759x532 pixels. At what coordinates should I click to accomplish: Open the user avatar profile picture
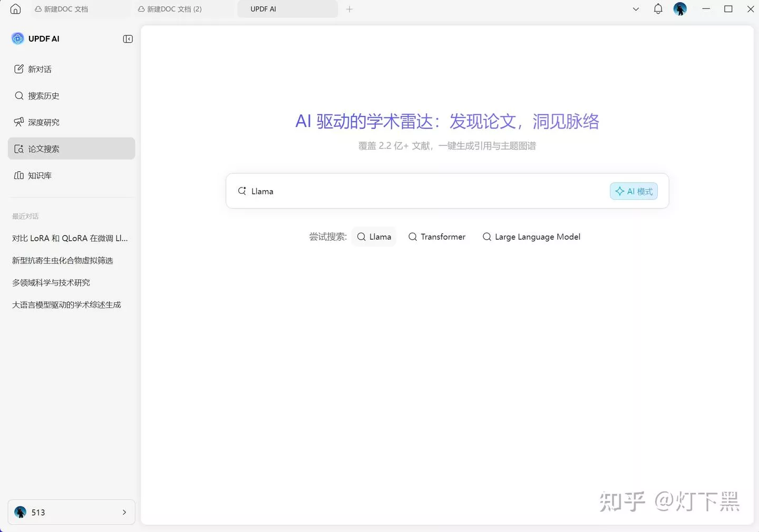[680, 9]
